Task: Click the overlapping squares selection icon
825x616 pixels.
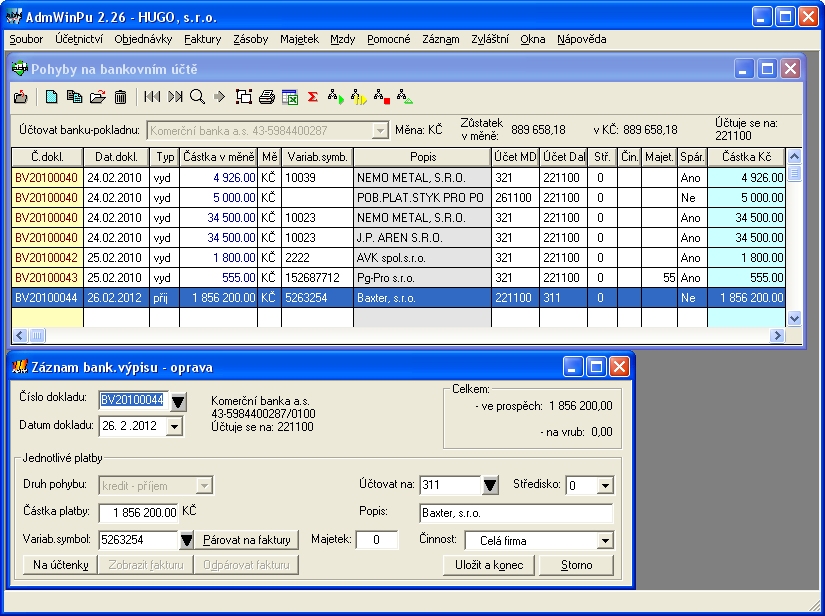Action: click(x=244, y=97)
